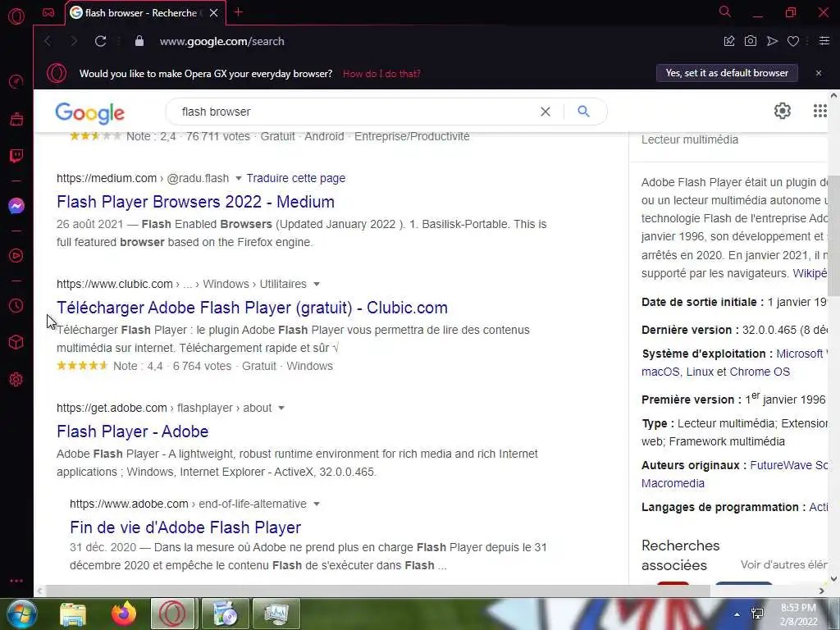Go forward to the next page
The height and width of the screenshot is (630, 840).
(74, 41)
